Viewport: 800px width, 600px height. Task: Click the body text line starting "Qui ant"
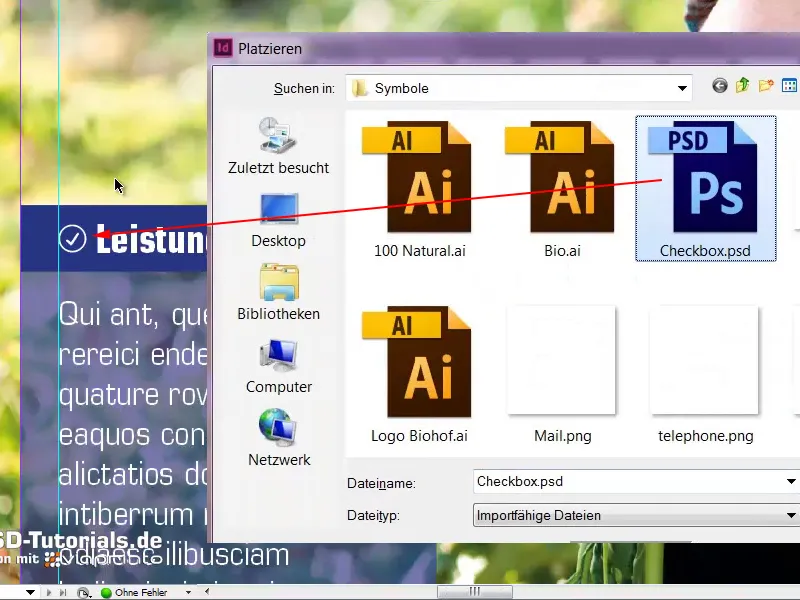133,315
